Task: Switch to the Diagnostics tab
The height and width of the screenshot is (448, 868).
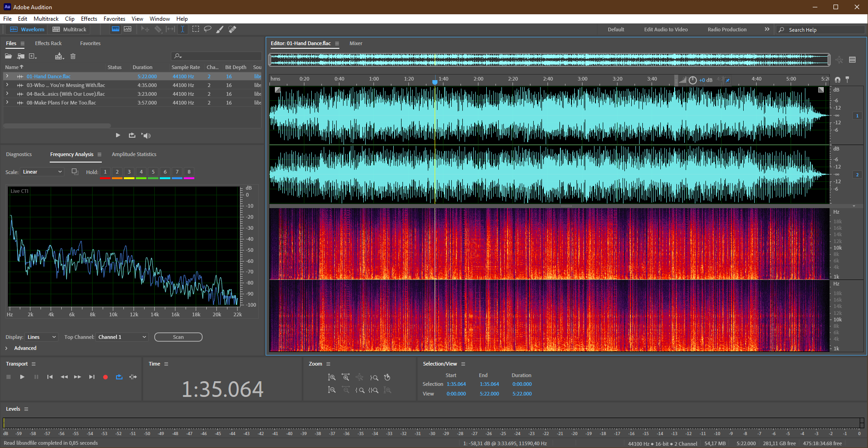Action: coord(19,154)
